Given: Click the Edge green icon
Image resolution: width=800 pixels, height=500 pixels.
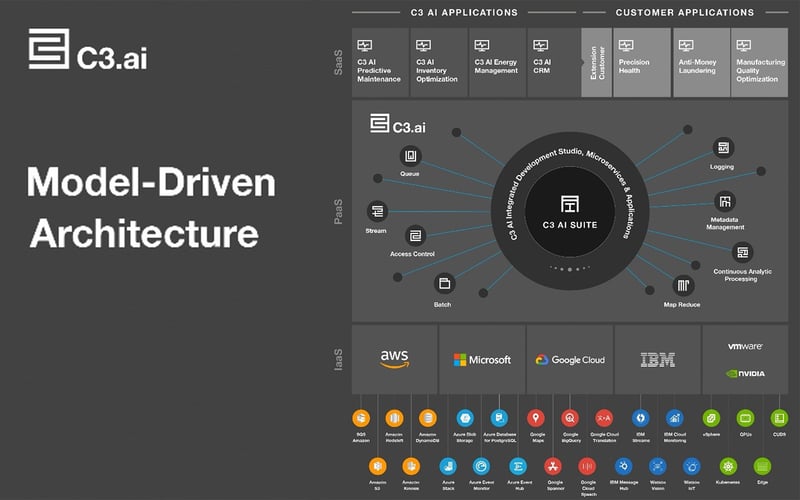Looking at the screenshot, I should pos(762,466).
